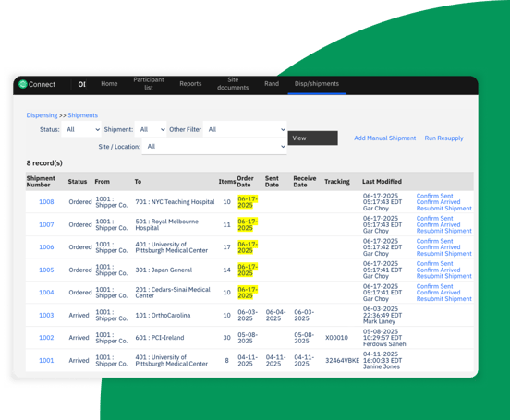Click the OI item in the header

pos(81,85)
